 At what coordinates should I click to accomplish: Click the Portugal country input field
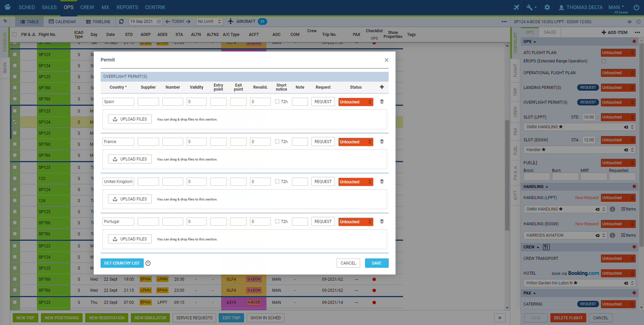coord(118,222)
